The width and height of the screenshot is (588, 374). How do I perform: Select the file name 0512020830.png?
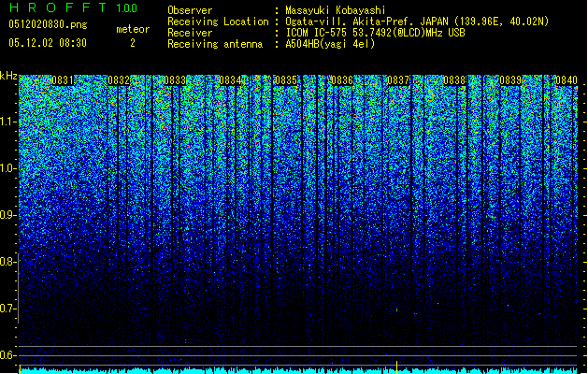point(48,24)
